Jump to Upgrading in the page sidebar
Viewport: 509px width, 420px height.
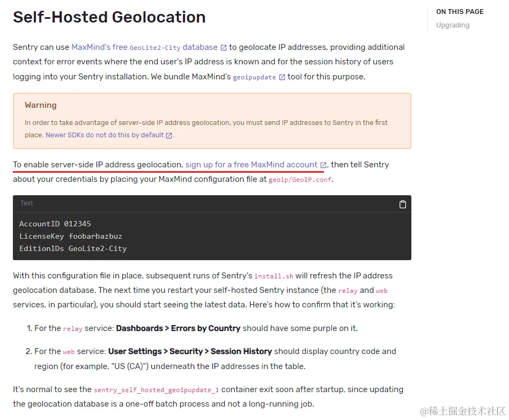point(453,25)
